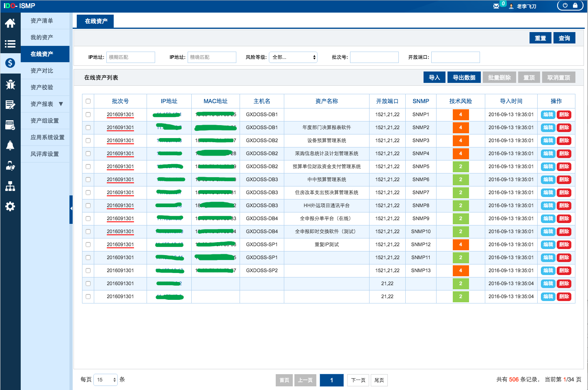Open the per-page count dropdown showing 15
The image size is (588, 390).
(106, 380)
